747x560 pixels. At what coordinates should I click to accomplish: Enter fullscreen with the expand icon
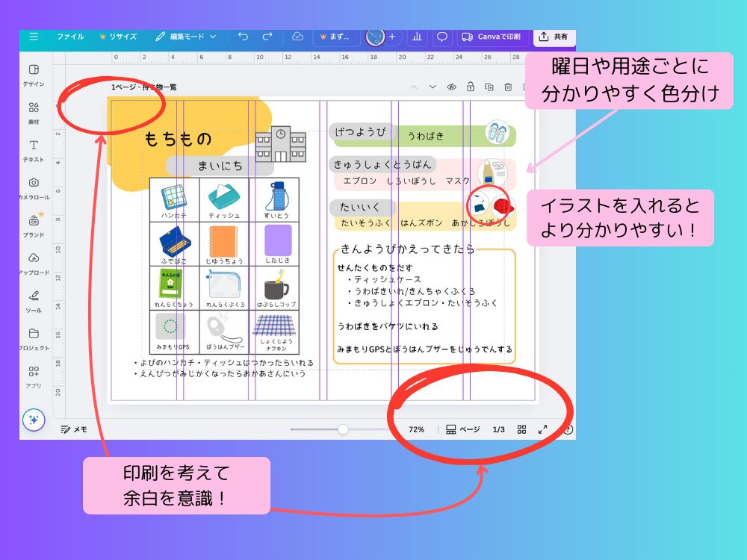tap(543, 429)
